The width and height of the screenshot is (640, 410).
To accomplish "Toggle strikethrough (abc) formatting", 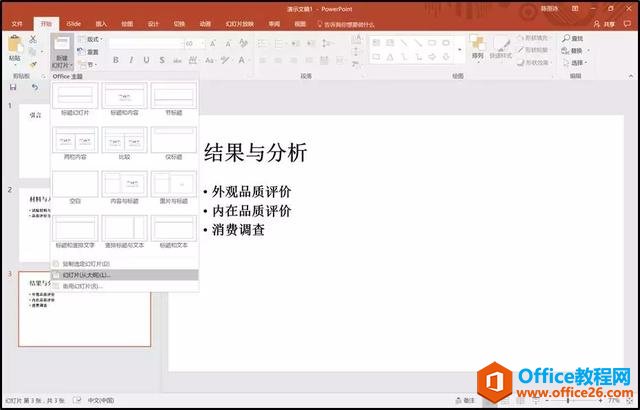I will pyautogui.click(x=177, y=60).
